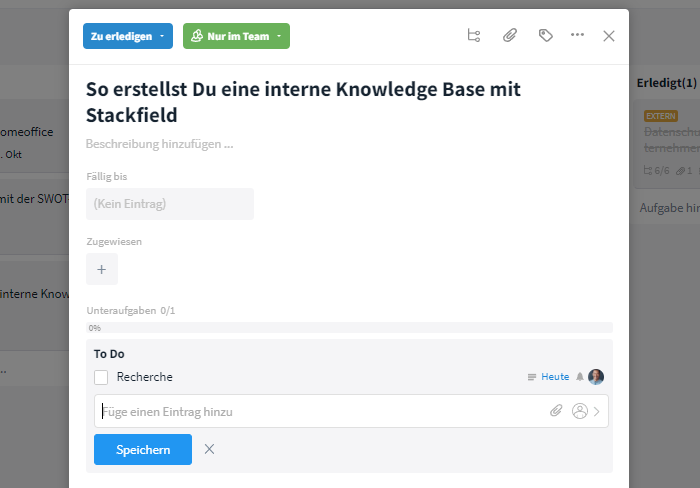The height and width of the screenshot is (488, 700).
Task: Close the task dialog with X
Action: (609, 36)
